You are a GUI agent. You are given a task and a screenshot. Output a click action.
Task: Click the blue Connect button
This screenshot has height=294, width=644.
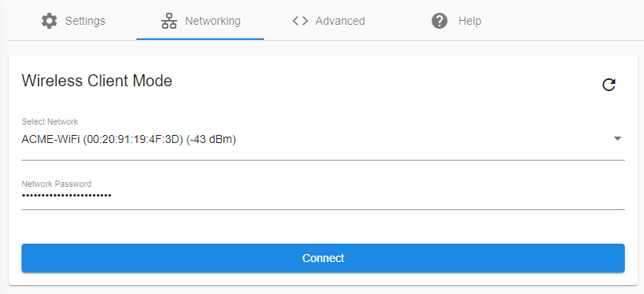tap(323, 258)
